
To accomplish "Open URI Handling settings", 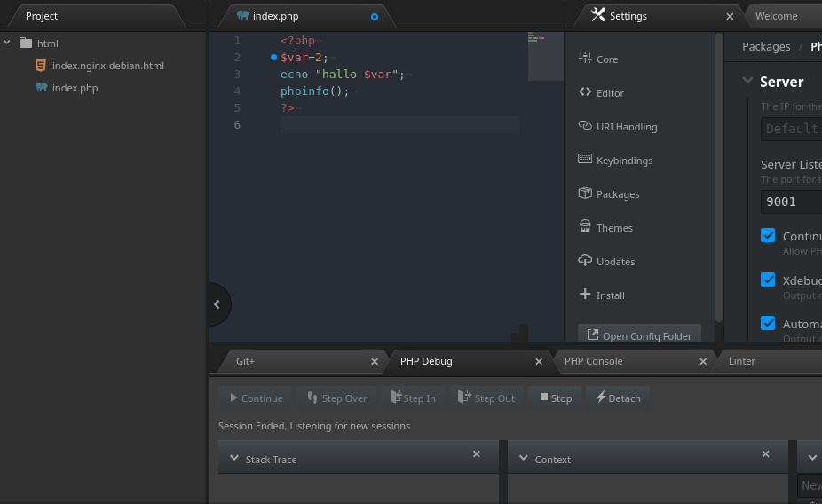I will click(618, 126).
